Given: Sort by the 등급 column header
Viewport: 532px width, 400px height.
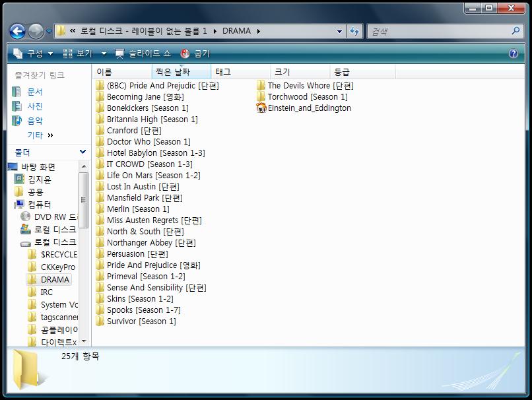Looking at the screenshot, I should [362, 72].
